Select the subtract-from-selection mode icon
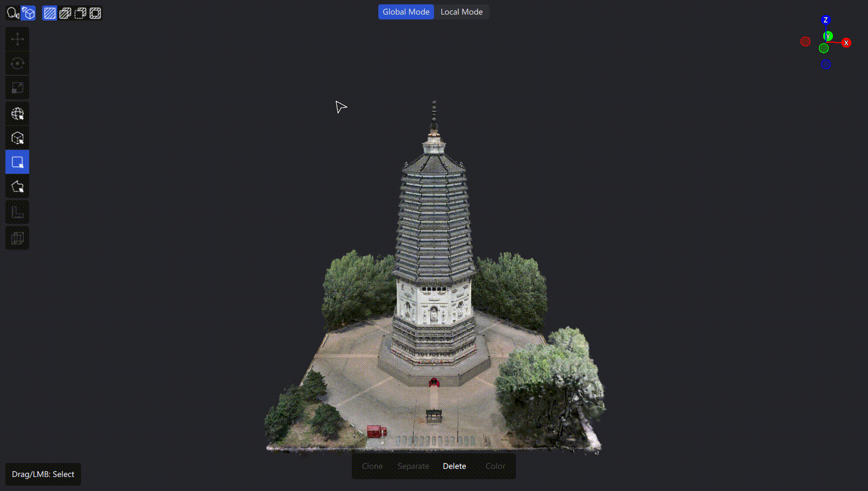 tap(80, 13)
